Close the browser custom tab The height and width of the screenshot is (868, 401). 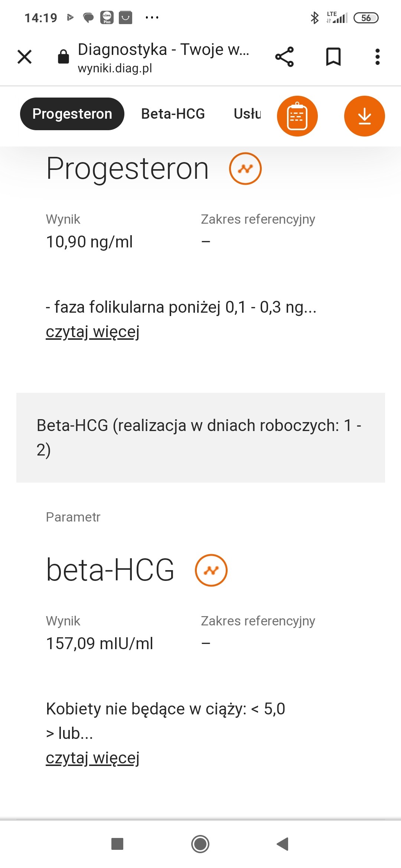pos(25,57)
